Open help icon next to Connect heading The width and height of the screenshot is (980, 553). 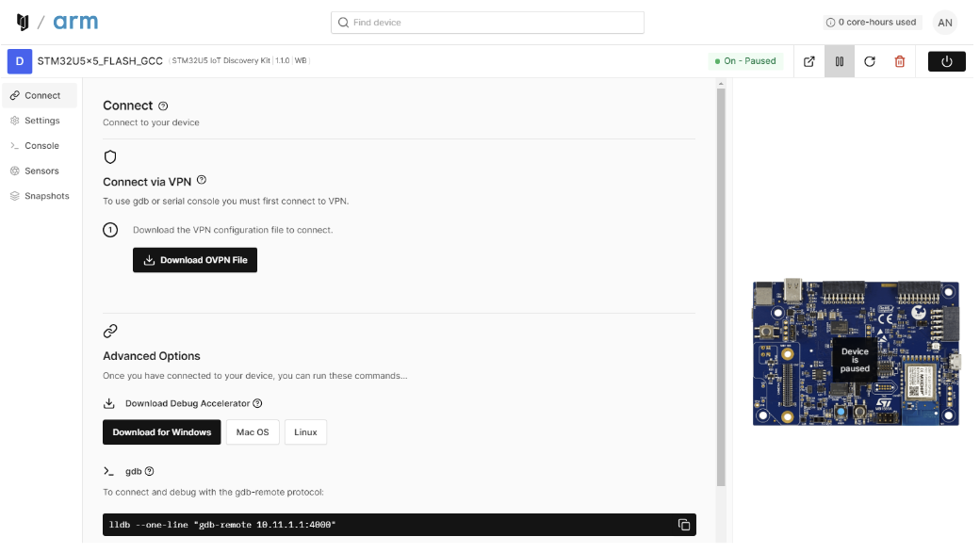163,106
